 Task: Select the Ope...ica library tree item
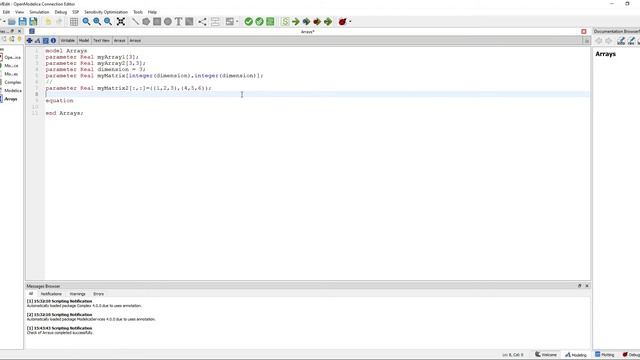(x=12, y=58)
